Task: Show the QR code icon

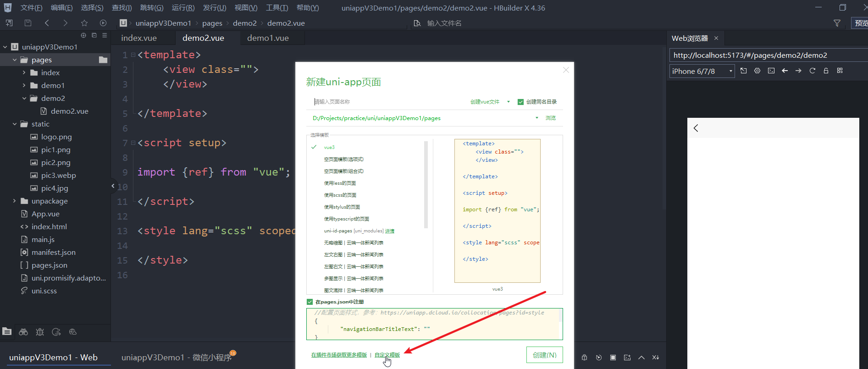Action: click(840, 71)
